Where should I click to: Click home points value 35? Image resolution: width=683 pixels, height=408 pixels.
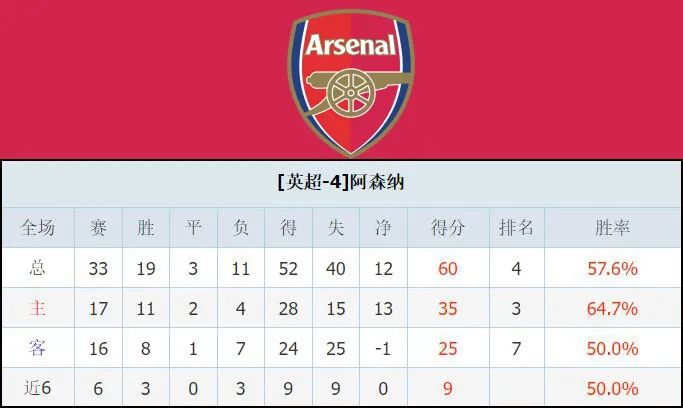[x=448, y=309]
